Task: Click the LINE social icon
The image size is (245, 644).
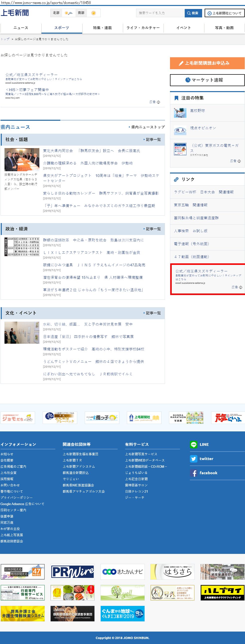Action: point(193,444)
